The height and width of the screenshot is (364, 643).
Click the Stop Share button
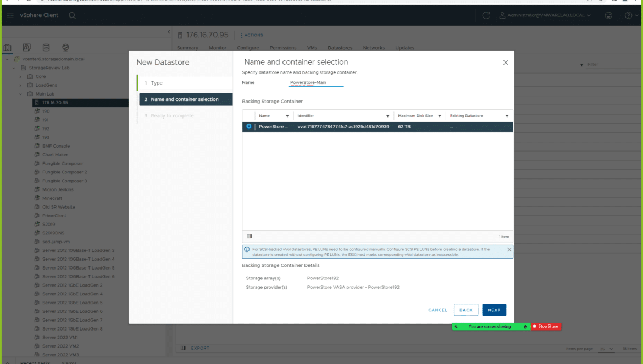[x=546, y=326]
